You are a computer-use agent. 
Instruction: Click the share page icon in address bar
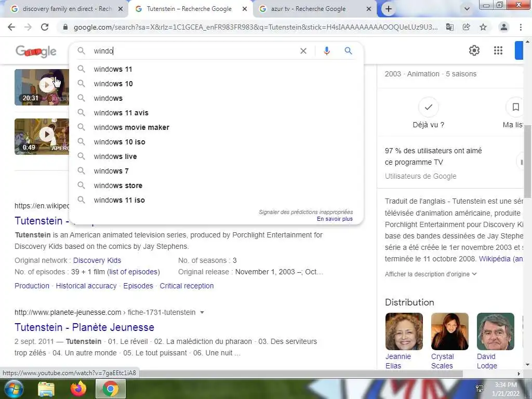(467, 27)
